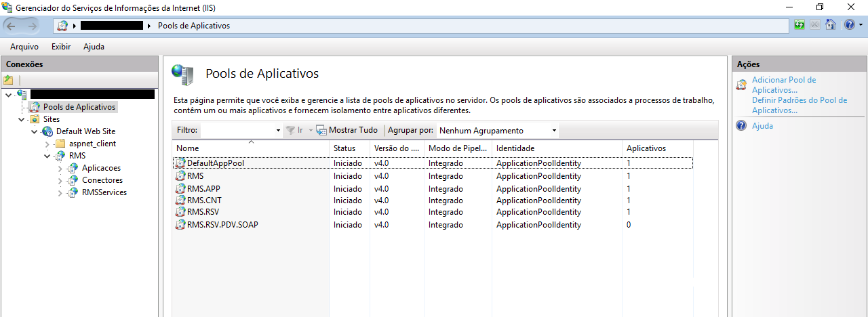Open the Exibir menu
Screen dimensions: 868x317
point(61,47)
